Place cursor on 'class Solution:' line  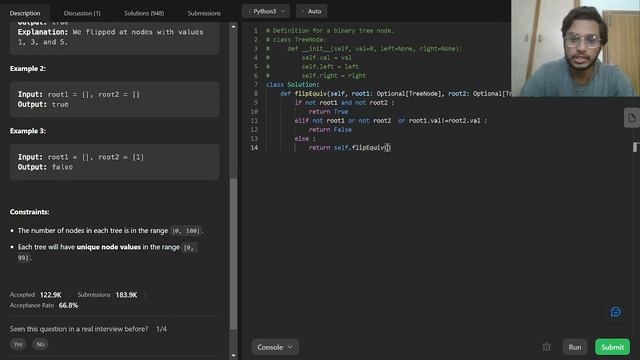pyautogui.click(x=293, y=84)
